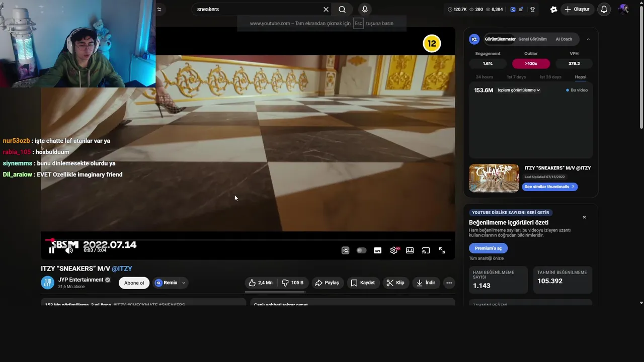Click the IQ logo in side panel

pos(474,39)
